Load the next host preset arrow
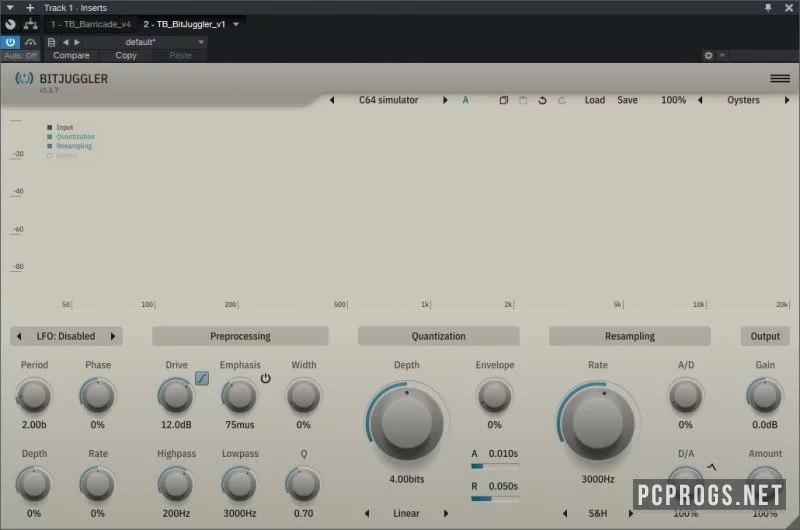Image resolution: width=800 pixels, height=530 pixels. (77, 42)
